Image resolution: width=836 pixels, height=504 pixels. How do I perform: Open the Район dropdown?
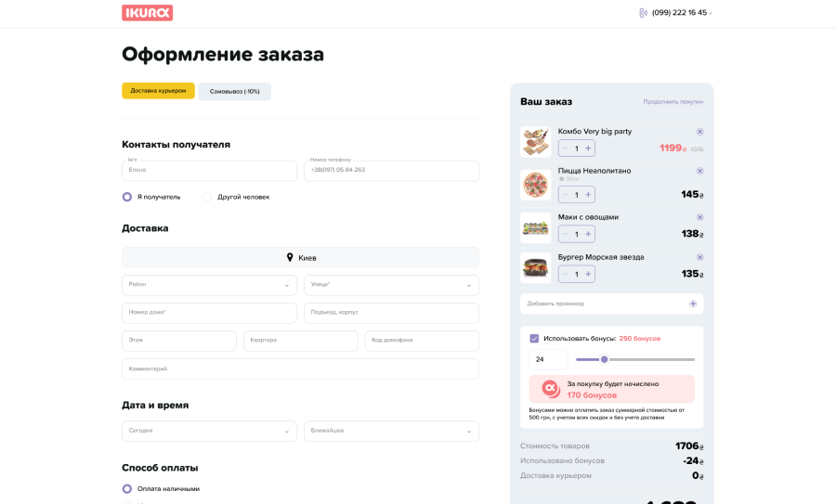pyautogui.click(x=210, y=285)
